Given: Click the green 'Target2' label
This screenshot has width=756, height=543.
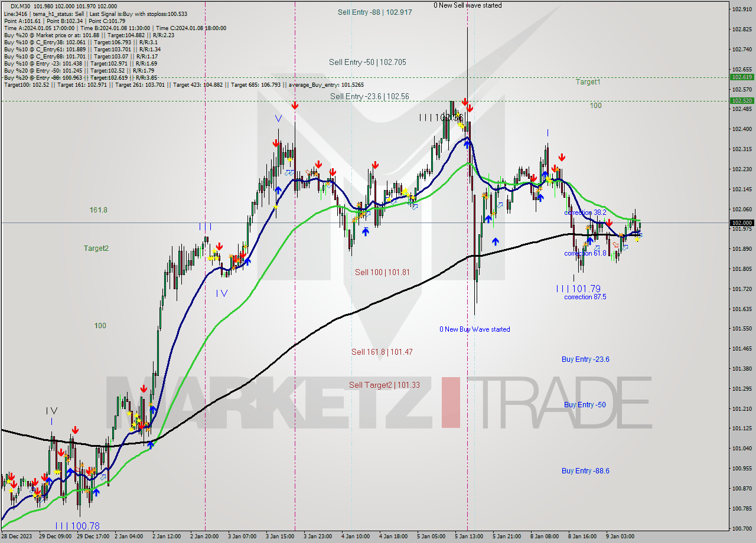Looking at the screenshot, I should [x=96, y=248].
